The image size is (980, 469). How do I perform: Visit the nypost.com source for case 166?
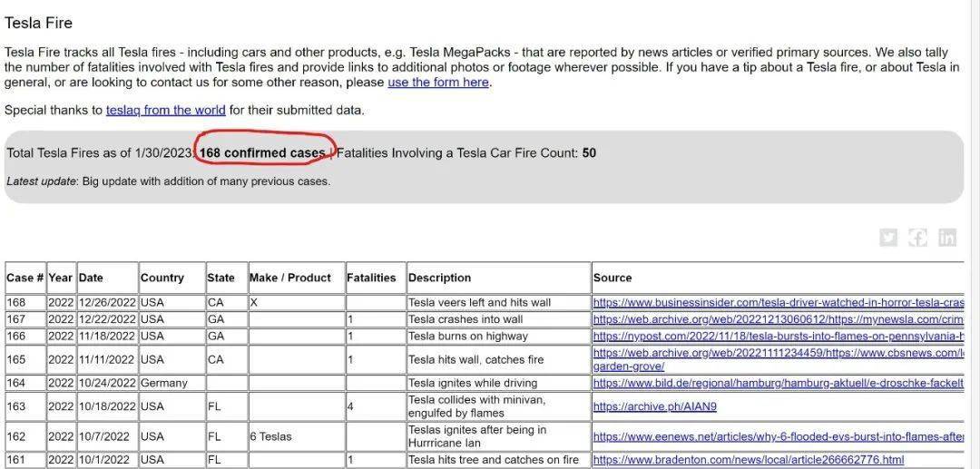[778, 336]
